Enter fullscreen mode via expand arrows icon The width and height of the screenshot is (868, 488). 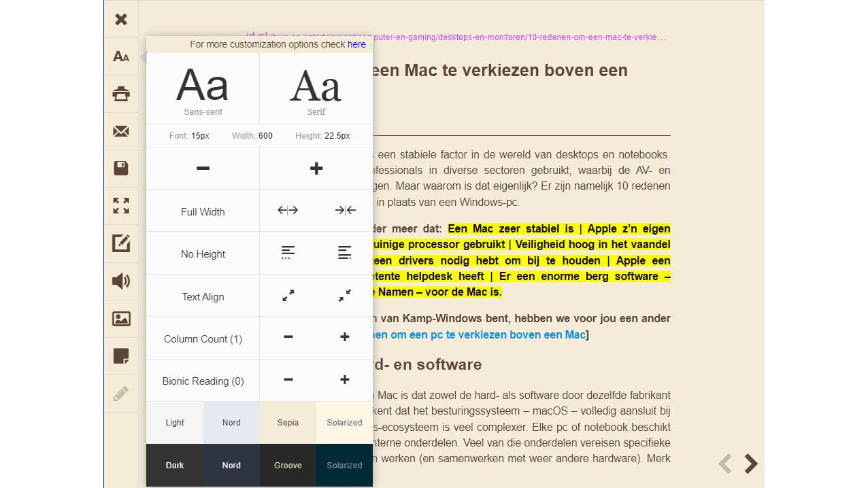coord(121,206)
